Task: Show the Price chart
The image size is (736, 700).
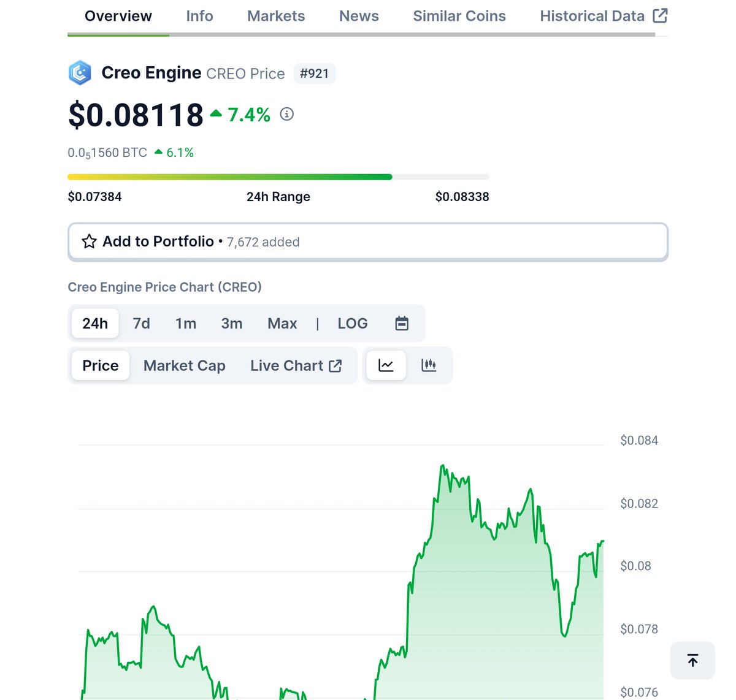Action: [101, 366]
